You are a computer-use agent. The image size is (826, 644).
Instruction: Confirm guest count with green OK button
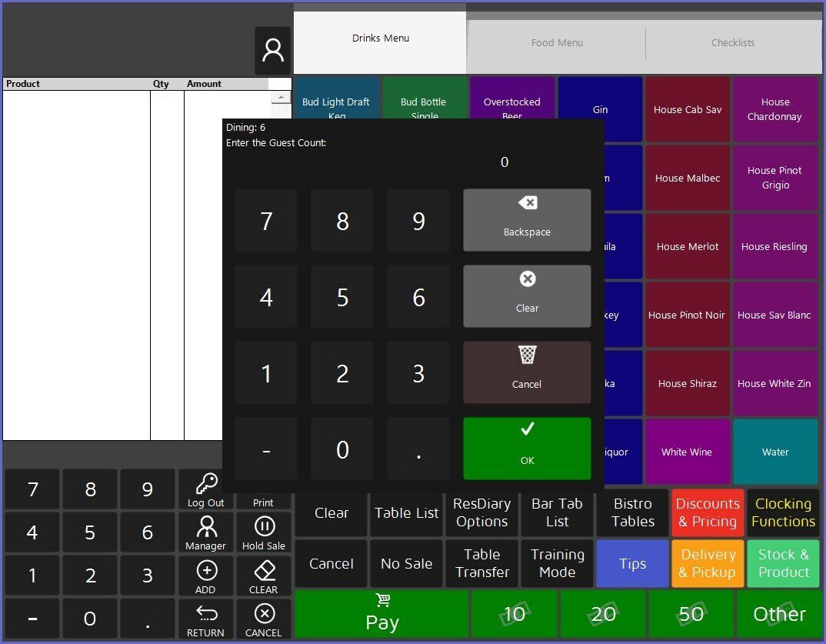pyautogui.click(x=527, y=448)
